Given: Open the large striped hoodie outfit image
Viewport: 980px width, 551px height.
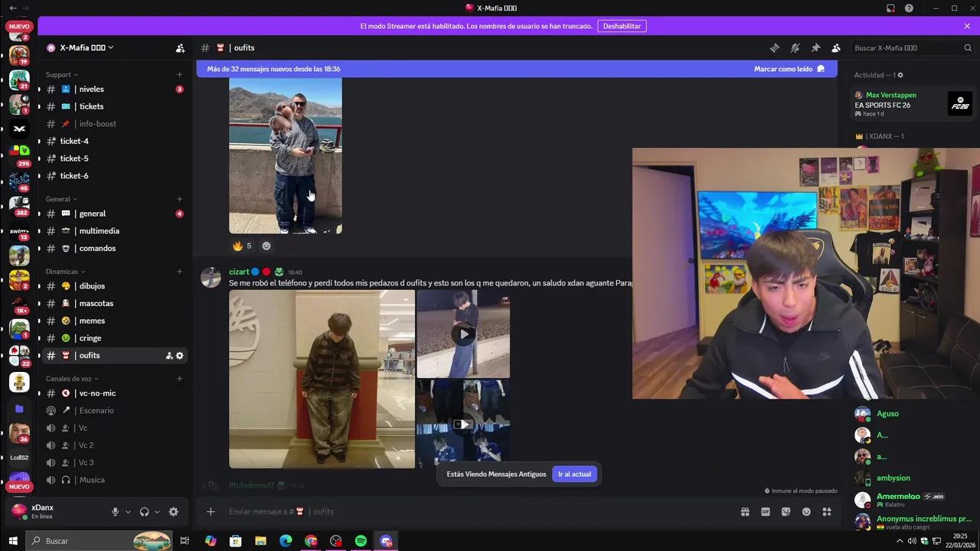Looking at the screenshot, I should 322,379.
